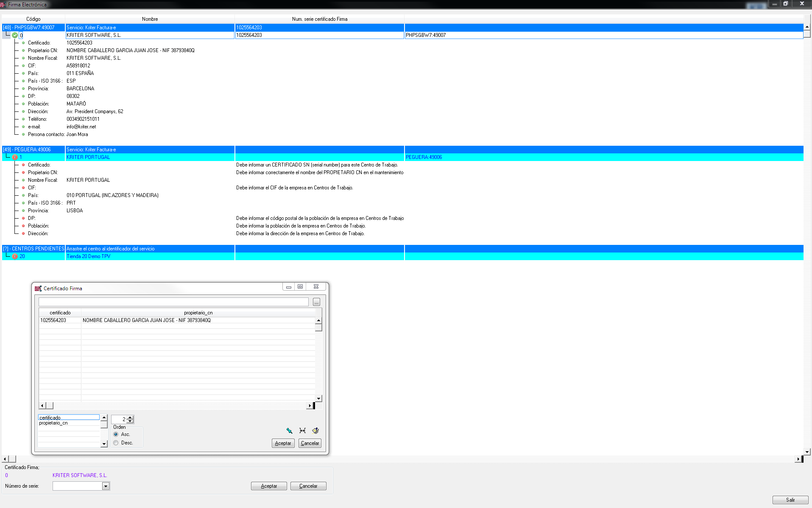Click Nombre column header
Viewport: 812px width, 508px height.
tap(150, 19)
